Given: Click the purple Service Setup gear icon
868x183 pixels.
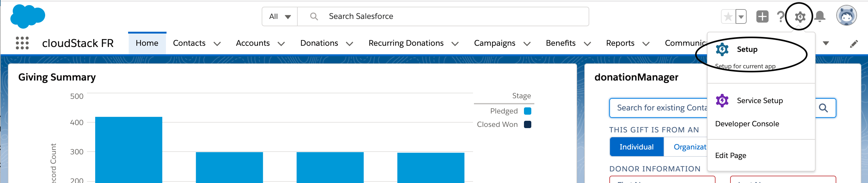Looking at the screenshot, I should tap(722, 100).
